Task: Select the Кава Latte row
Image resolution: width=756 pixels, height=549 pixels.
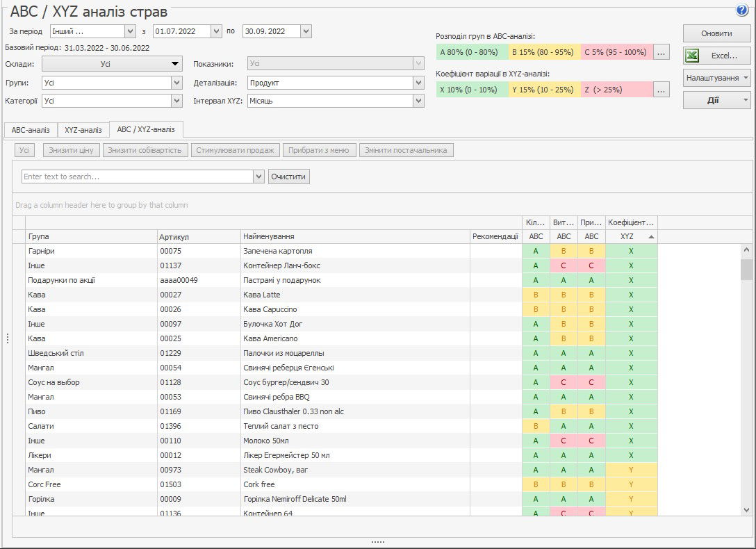Action: [x=341, y=295]
